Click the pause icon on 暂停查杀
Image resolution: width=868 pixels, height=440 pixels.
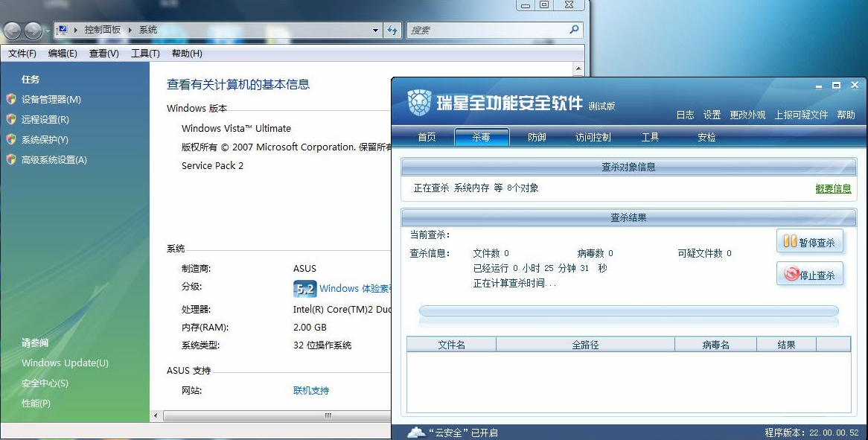point(790,241)
